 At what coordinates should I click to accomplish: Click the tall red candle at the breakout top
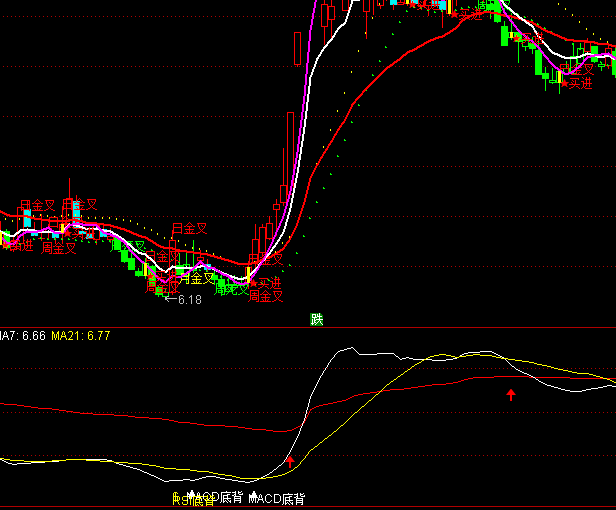298,48
